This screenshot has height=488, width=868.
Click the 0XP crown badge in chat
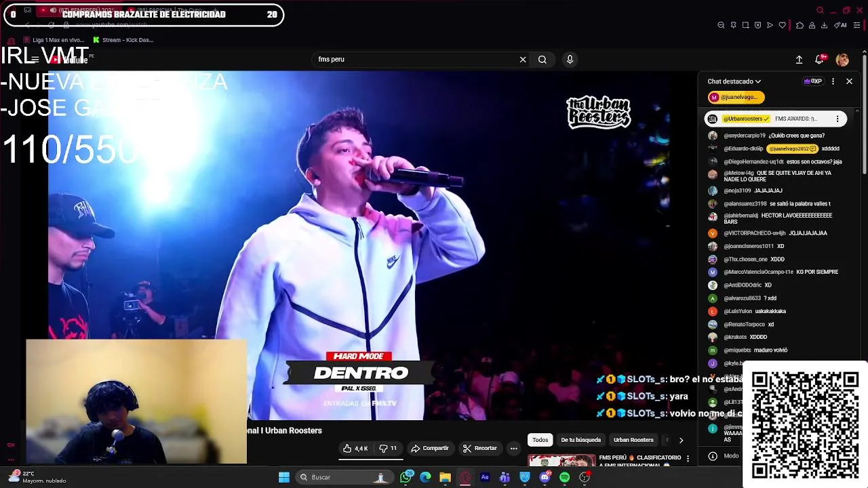[812, 81]
